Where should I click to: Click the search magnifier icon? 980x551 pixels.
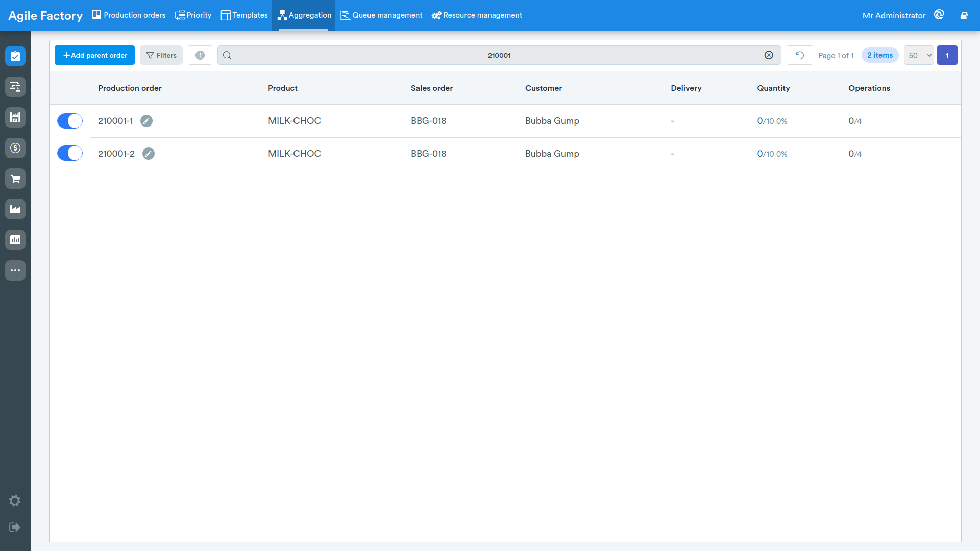point(227,55)
